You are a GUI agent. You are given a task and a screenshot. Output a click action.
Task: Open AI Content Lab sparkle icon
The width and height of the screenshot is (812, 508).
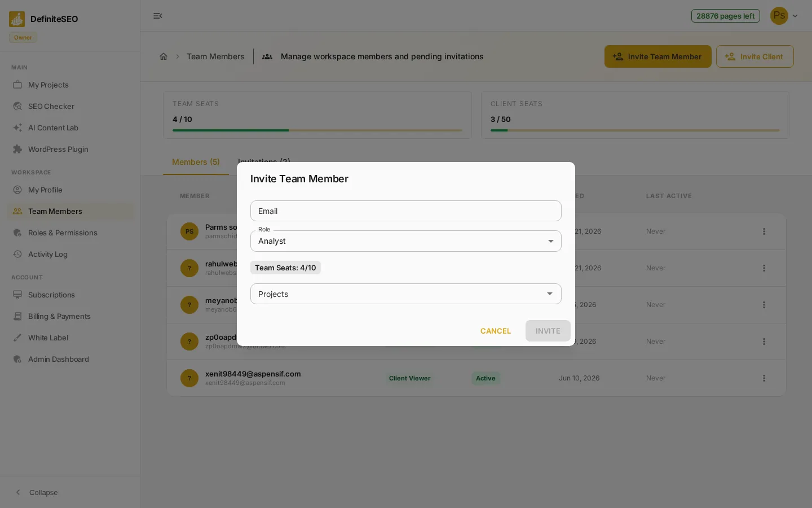(x=17, y=128)
